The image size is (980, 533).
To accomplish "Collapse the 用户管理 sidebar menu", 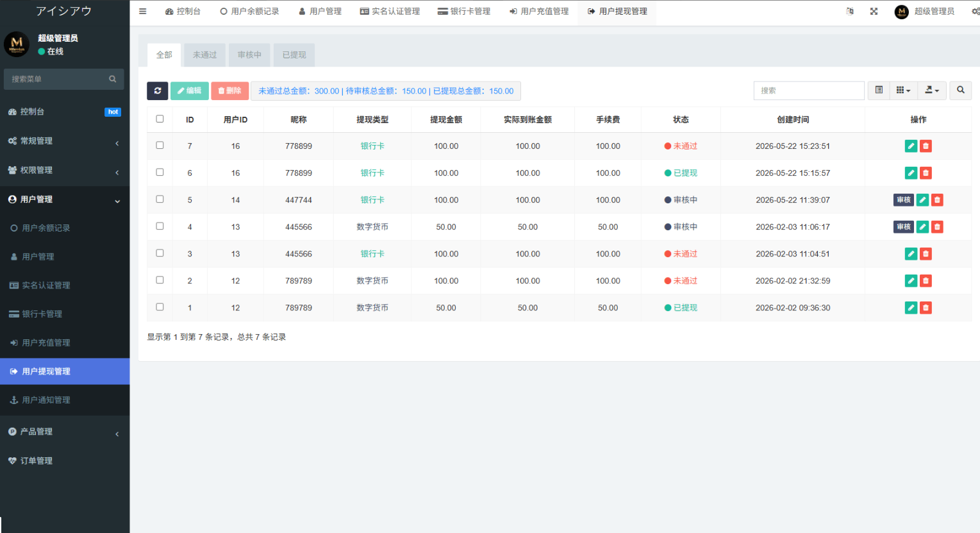I will (x=65, y=199).
